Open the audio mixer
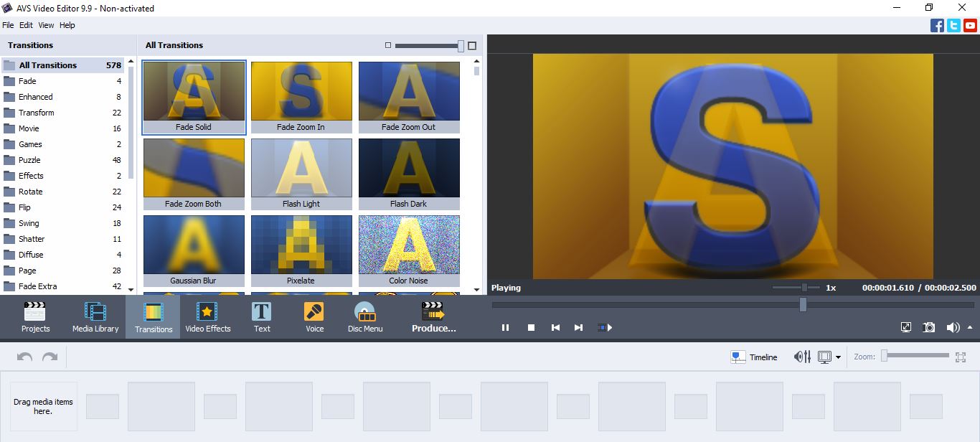The image size is (980, 442). (x=802, y=357)
